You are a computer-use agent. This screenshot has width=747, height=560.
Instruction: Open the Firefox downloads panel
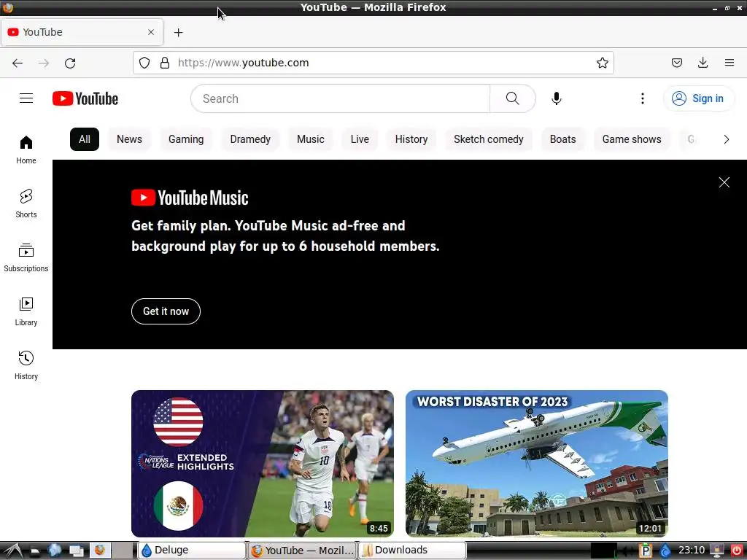point(703,63)
